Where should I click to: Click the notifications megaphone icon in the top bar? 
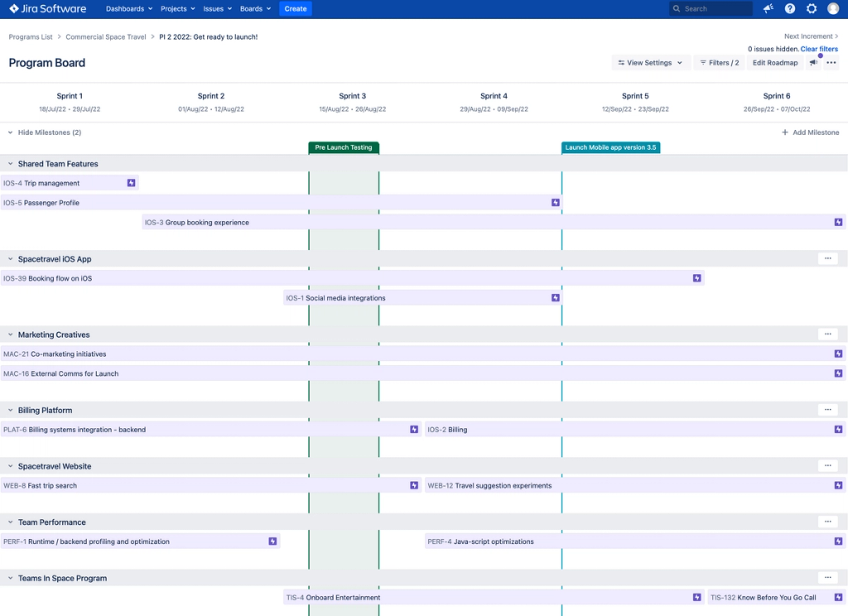pyautogui.click(x=768, y=9)
